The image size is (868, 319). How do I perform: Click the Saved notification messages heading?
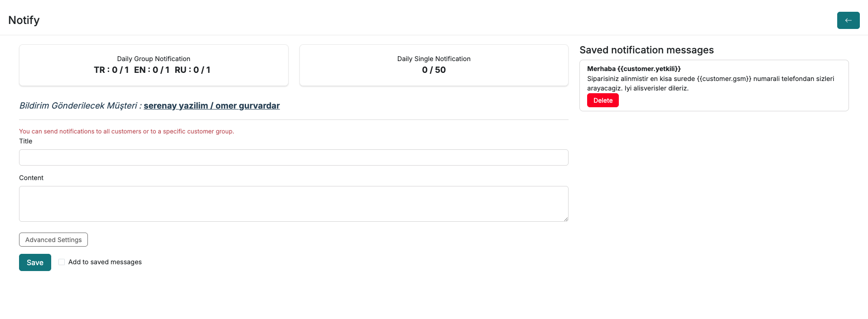coord(646,50)
